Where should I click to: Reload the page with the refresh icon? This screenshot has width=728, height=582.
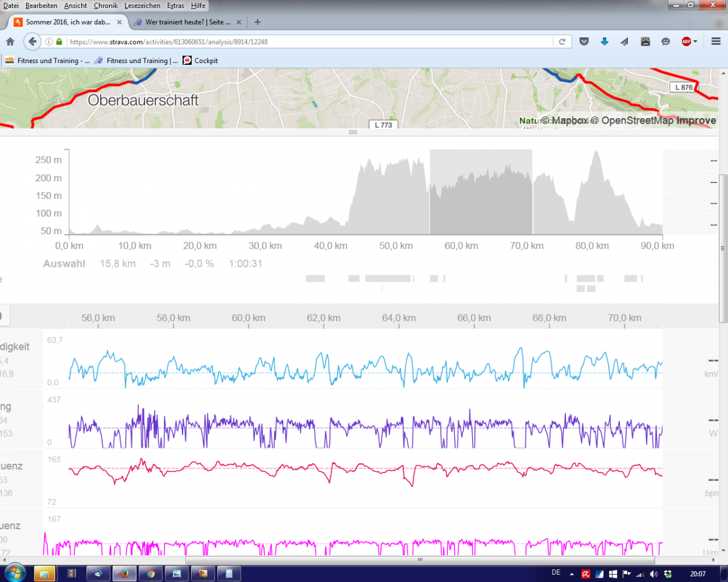pyautogui.click(x=562, y=42)
